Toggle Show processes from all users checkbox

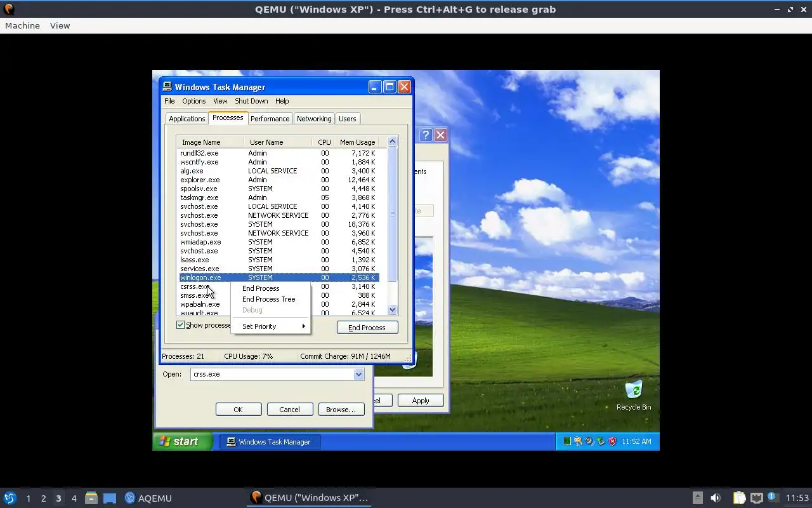point(181,325)
